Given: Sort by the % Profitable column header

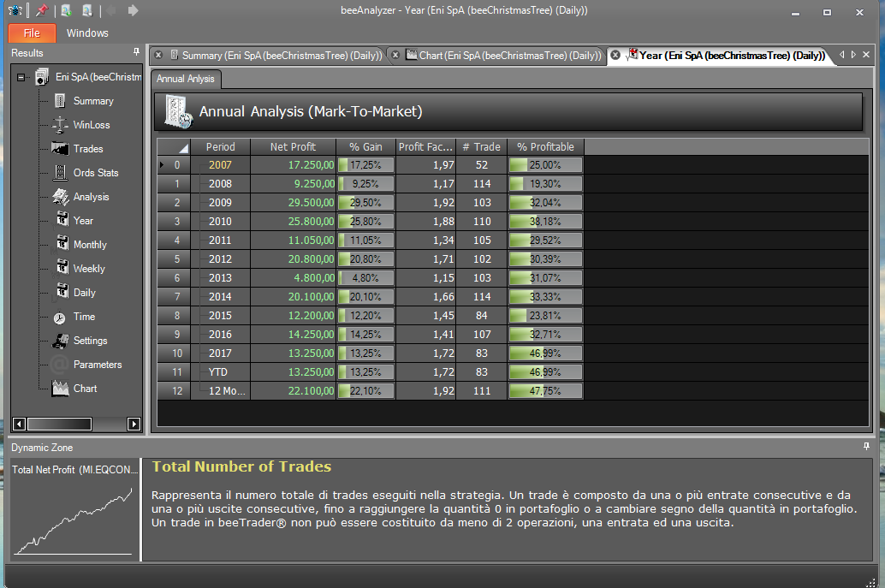Looking at the screenshot, I should [x=545, y=146].
